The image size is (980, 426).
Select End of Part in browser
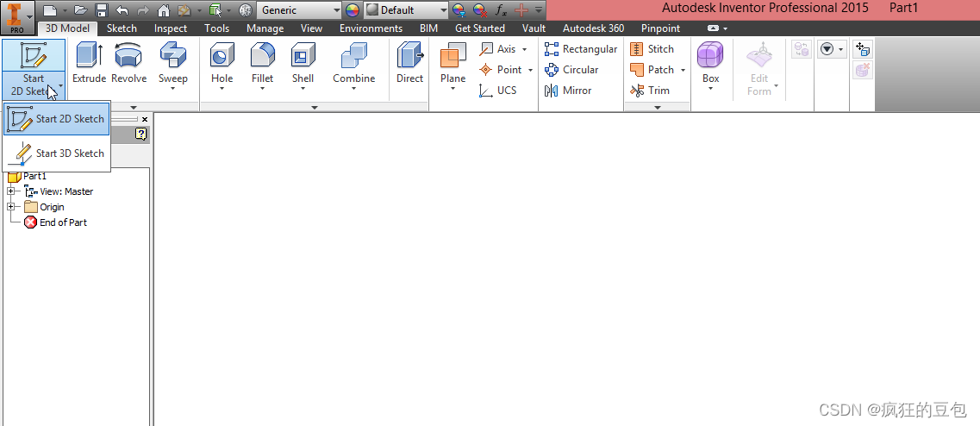(x=62, y=222)
